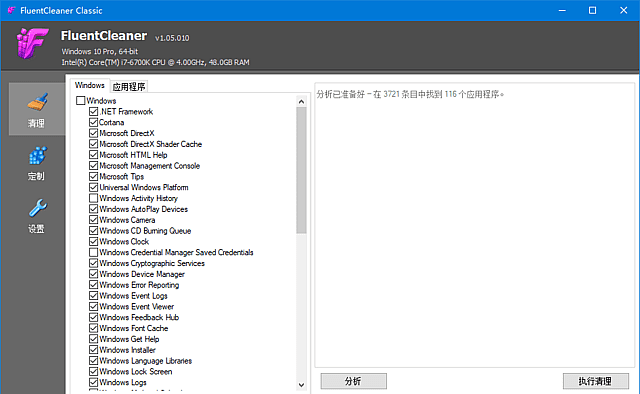This screenshot has height=394, width=640.
Task: Click the Intel Core i7-6700K CPU info text
Action: pyautogui.click(x=155, y=62)
